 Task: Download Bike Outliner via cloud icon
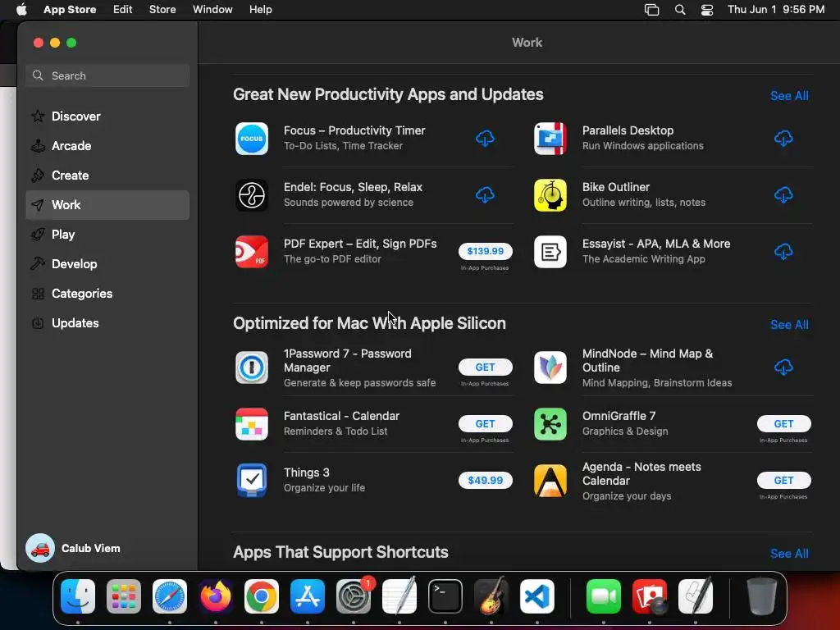(x=783, y=195)
